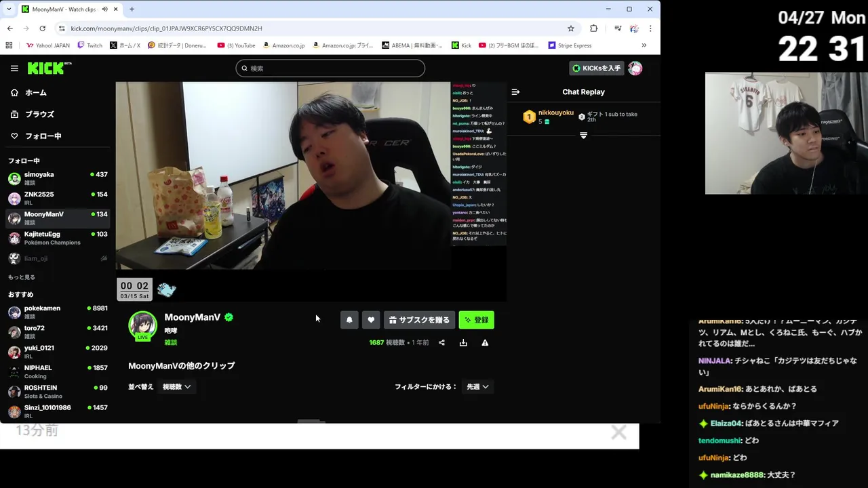Click the Chrome back arrow
The width and height of the screenshot is (868, 488).
coord(9,28)
